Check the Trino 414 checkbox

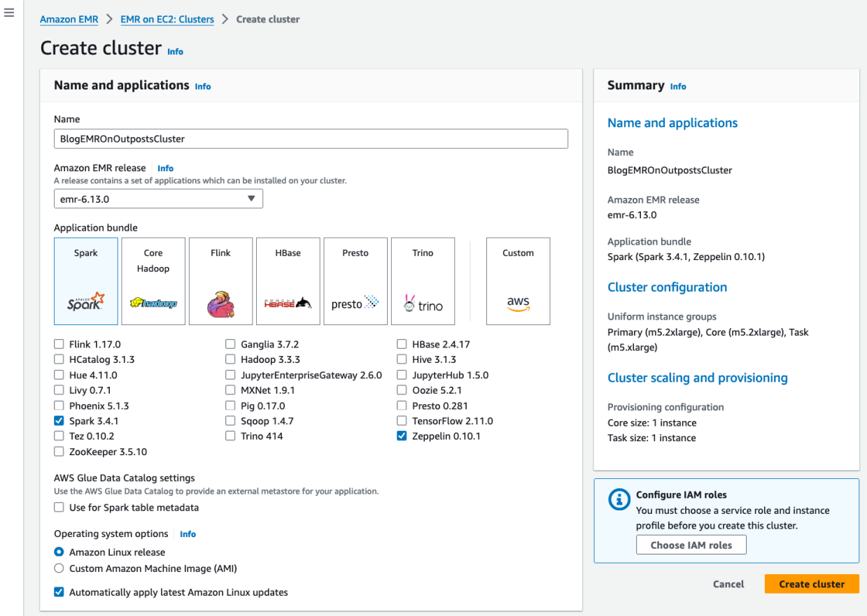(x=230, y=436)
